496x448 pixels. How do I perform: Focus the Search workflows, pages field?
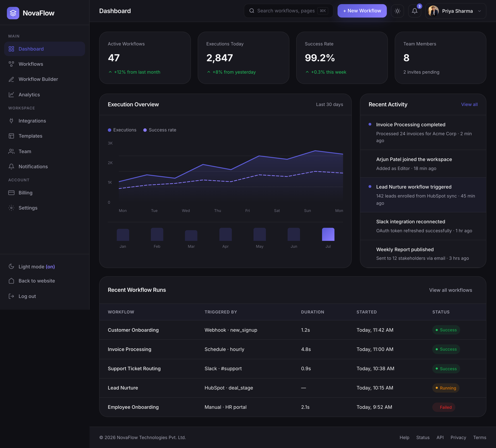pyautogui.click(x=288, y=11)
